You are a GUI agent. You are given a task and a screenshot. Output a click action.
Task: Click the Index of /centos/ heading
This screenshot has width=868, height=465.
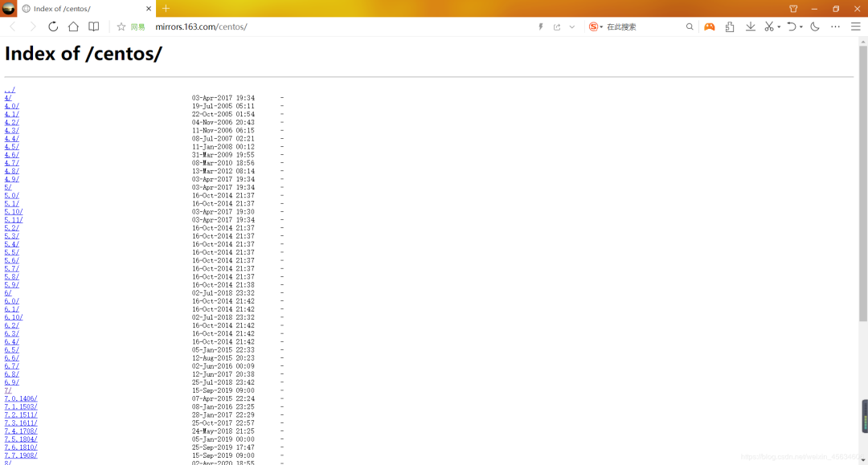click(84, 54)
